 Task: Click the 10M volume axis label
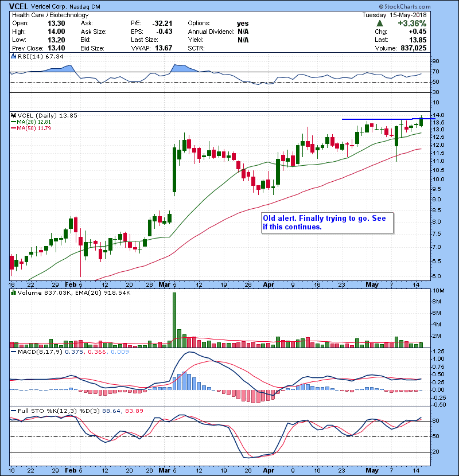tap(439, 291)
